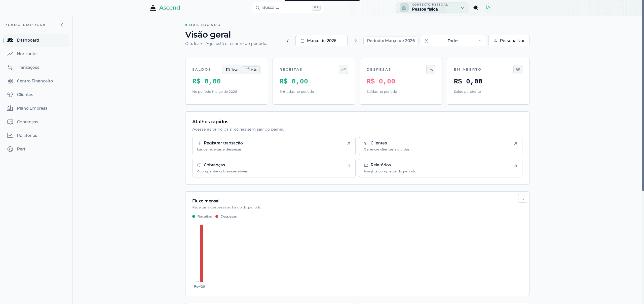Open the Horizonte view
The height and width of the screenshot is (304, 644).
click(x=27, y=54)
